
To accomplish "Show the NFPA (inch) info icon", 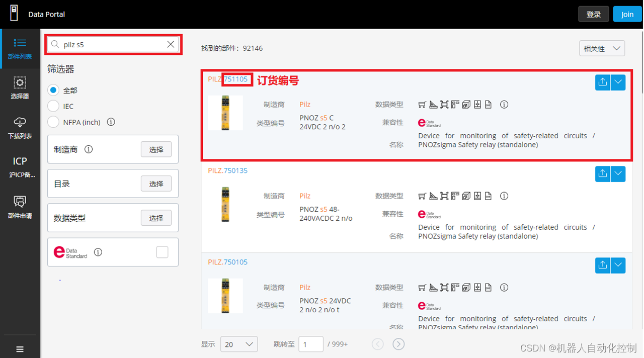I will [x=111, y=122].
